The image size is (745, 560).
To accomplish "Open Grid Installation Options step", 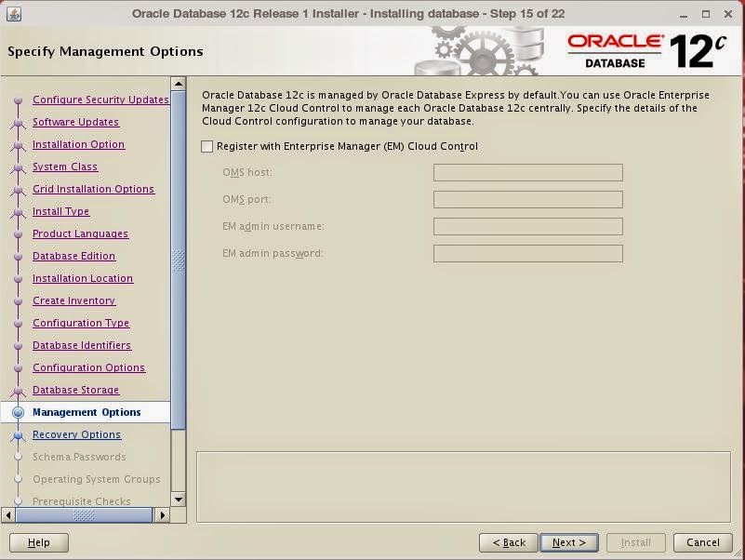I will [94, 189].
